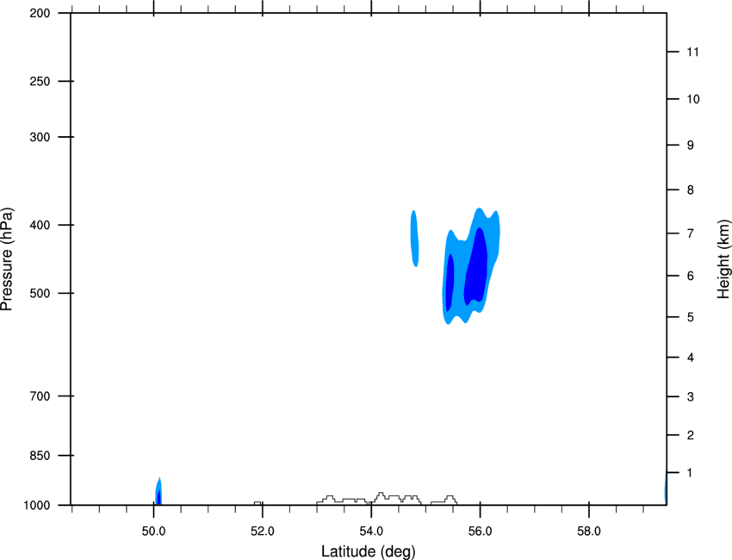Click the 56.0 latitude tick label
732x560 pixels.
point(480,532)
